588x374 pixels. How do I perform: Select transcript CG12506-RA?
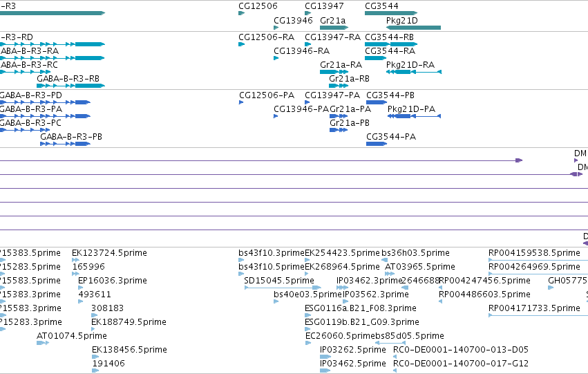266,37
